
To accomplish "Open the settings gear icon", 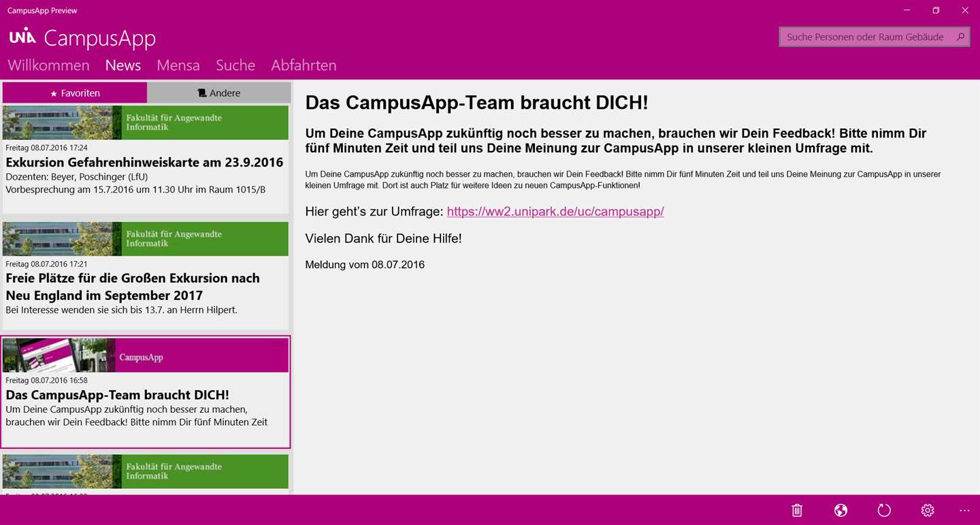I will [928, 510].
